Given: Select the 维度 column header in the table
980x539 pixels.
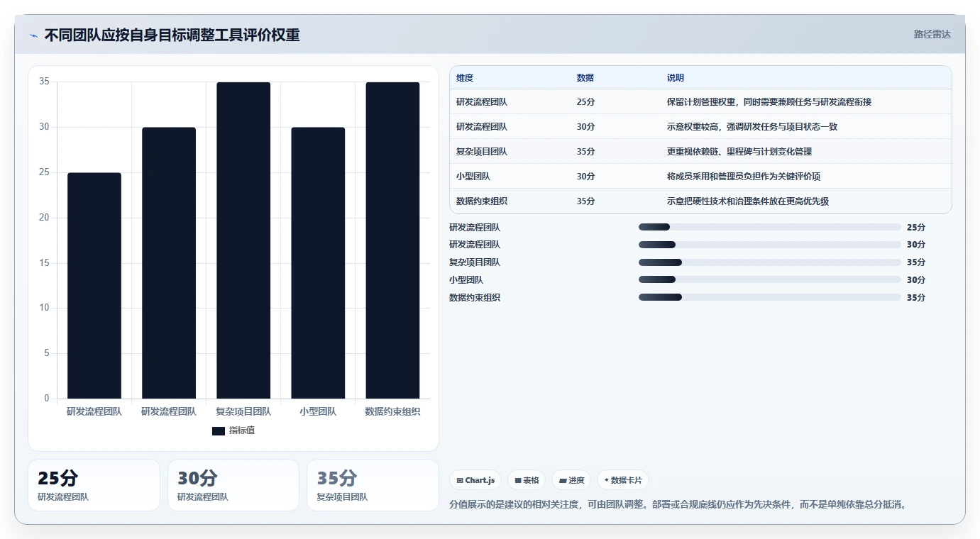Looking at the screenshot, I should point(465,78).
